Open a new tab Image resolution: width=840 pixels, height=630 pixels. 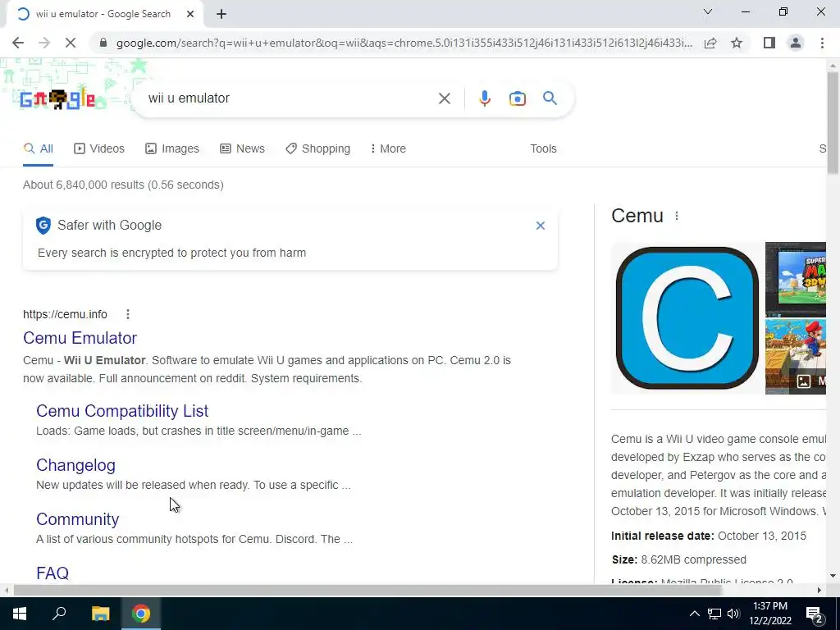[221, 14]
